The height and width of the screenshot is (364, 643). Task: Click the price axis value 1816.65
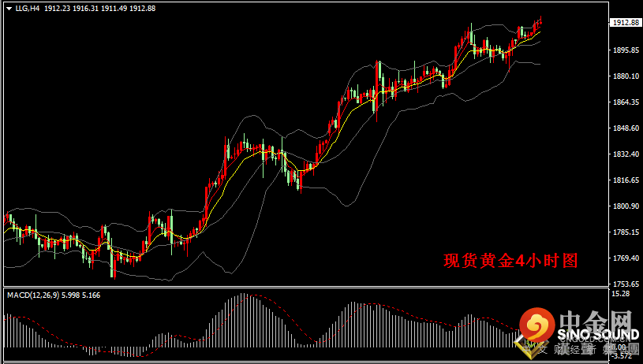click(x=625, y=180)
